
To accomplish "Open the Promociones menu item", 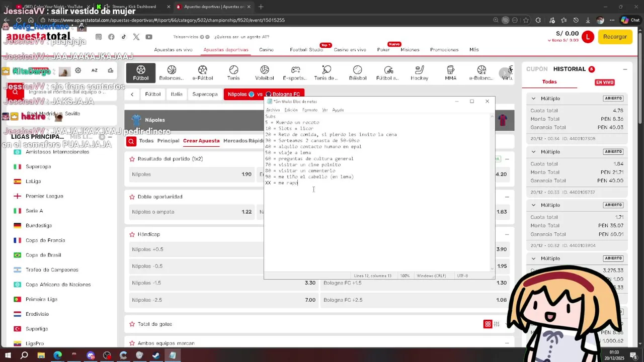I will (444, 50).
